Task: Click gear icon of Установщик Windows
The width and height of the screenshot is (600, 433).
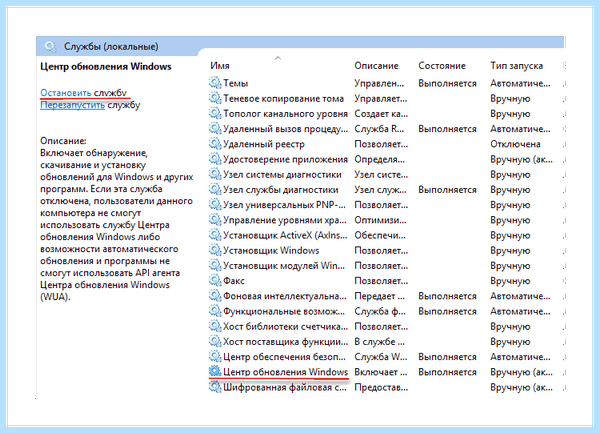Action: pyautogui.click(x=215, y=250)
